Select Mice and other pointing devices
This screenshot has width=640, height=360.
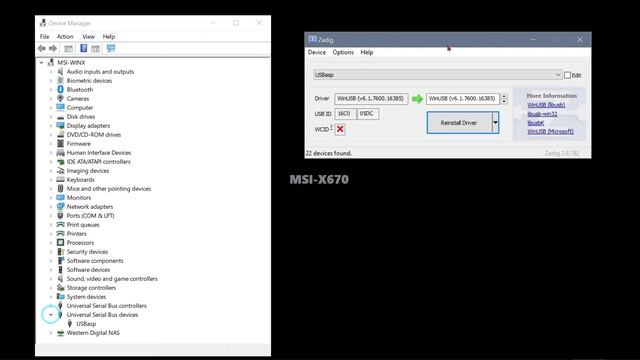coord(109,189)
